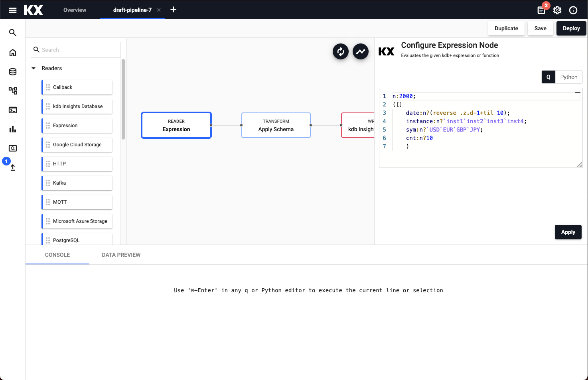Open notifications document icon with badge
Viewport: 588px width, 380px height.
coord(541,10)
